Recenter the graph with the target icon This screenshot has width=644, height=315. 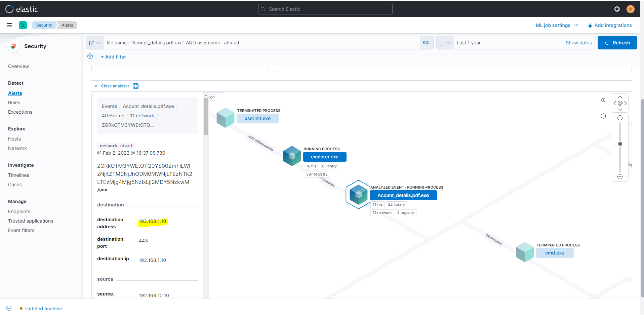coord(620,103)
